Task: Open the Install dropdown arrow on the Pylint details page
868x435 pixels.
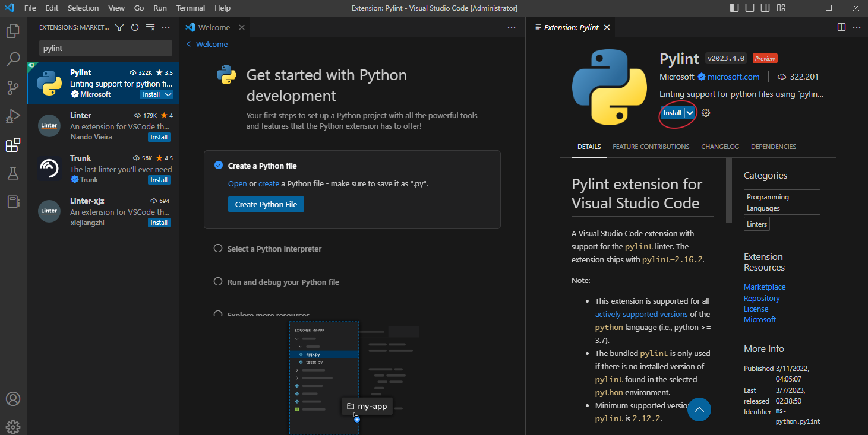Action: pos(690,113)
